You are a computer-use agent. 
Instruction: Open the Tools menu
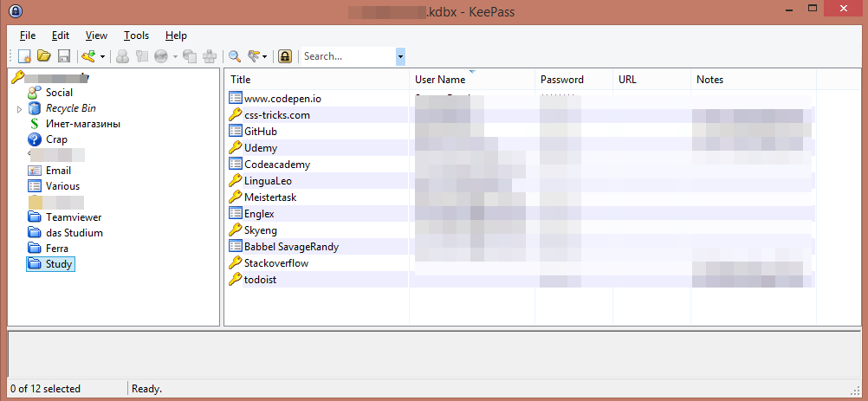pos(136,36)
